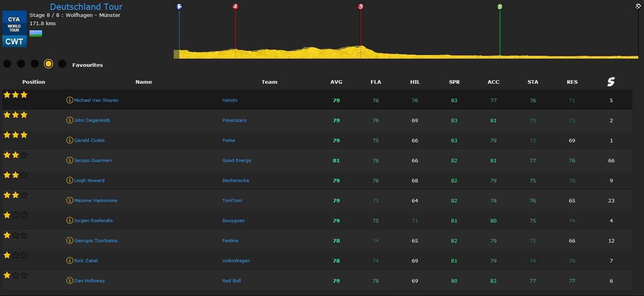Screen dimensions: 644x296
Task: Open rider Georgos Tzortzakis
Action: click(96, 241)
